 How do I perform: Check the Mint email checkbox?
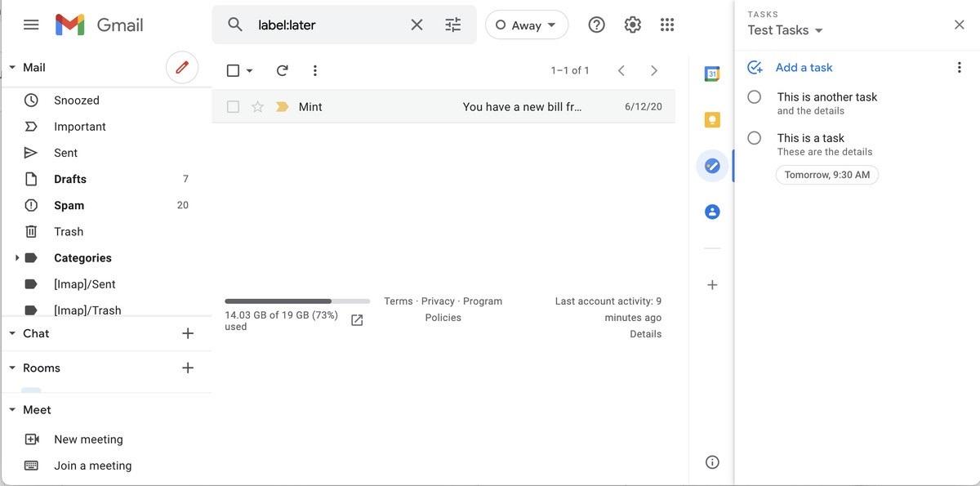(x=233, y=107)
